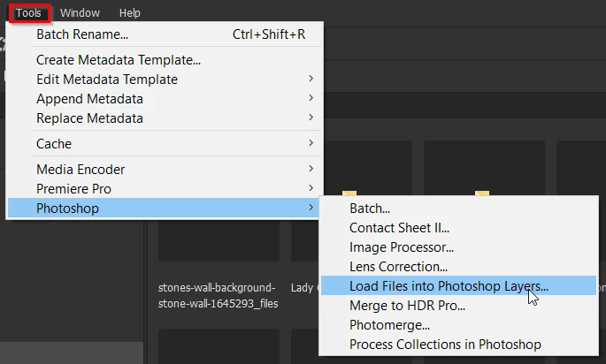Open the Cache submenu
Viewport: 606px width, 364px height.
[165, 144]
